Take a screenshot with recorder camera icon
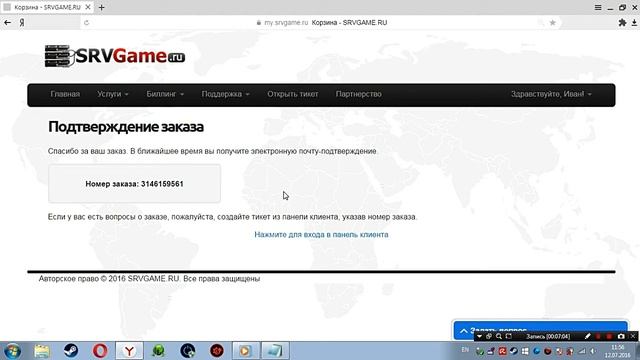640x360 pixels. 621,336
